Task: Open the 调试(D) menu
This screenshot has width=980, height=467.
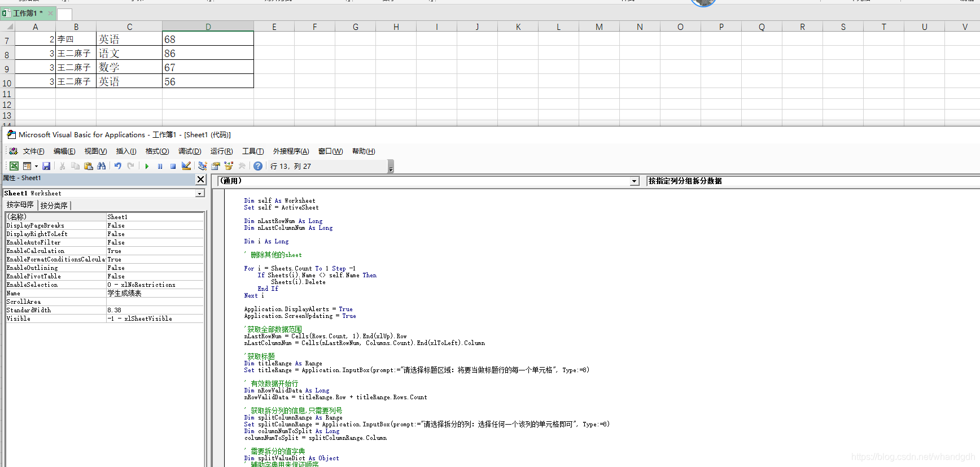Action: tap(190, 151)
